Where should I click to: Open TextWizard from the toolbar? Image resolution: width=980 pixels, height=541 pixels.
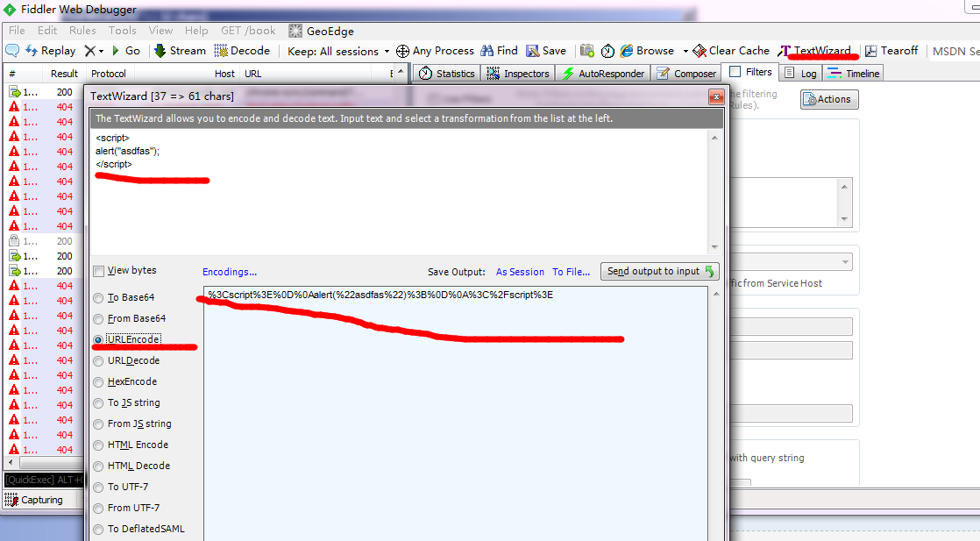(x=815, y=51)
